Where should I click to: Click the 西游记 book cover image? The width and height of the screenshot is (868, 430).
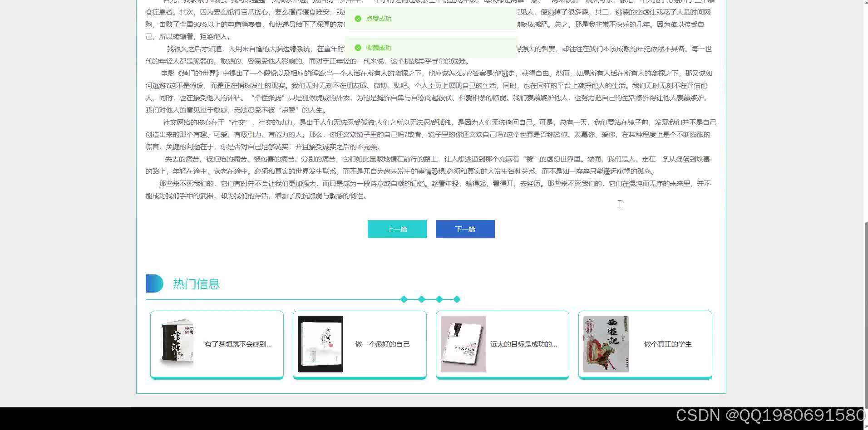click(x=606, y=343)
